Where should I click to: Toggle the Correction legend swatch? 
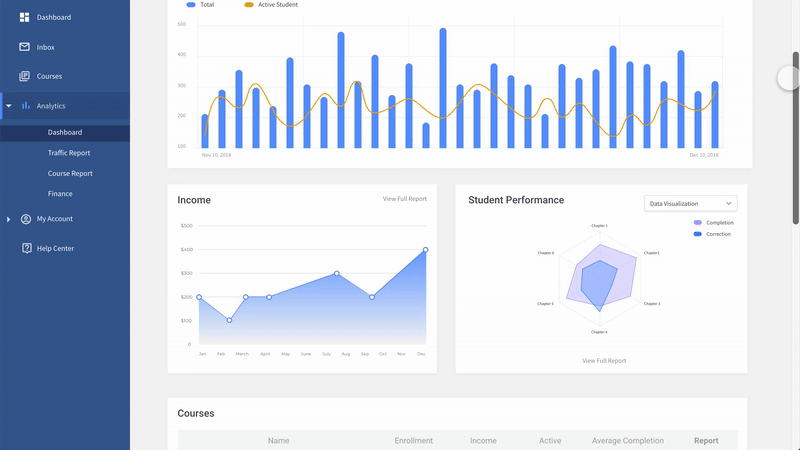click(x=697, y=234)
